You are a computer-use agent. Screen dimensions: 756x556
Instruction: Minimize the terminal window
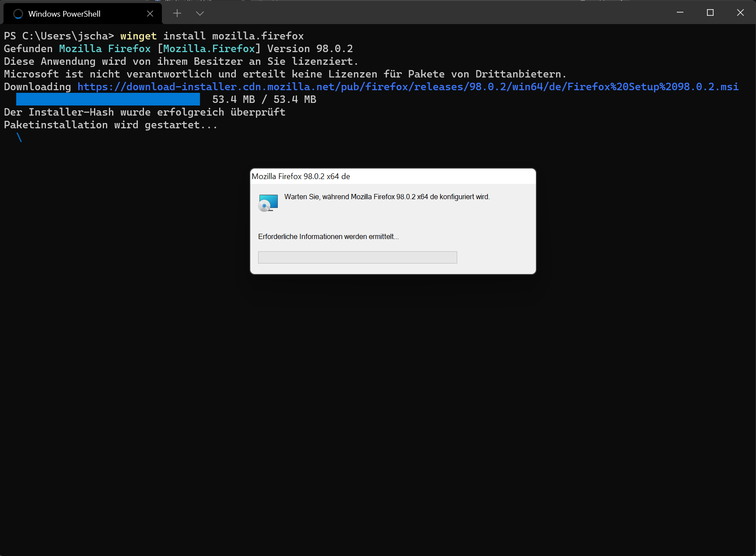680,13
